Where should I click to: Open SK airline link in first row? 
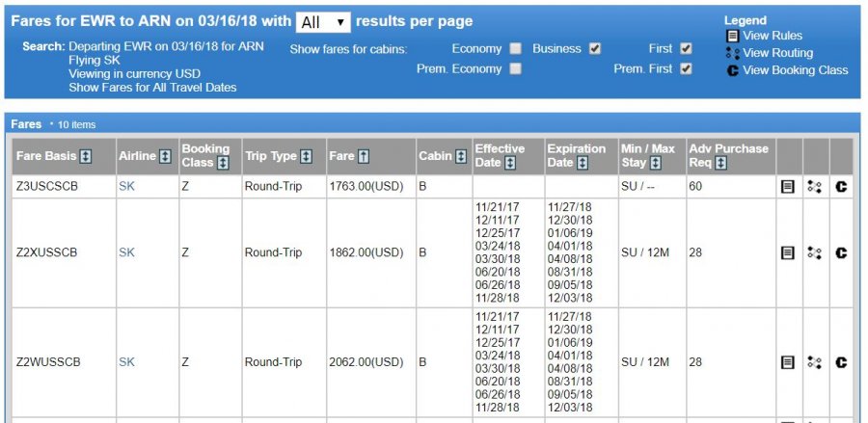point(126,187)
